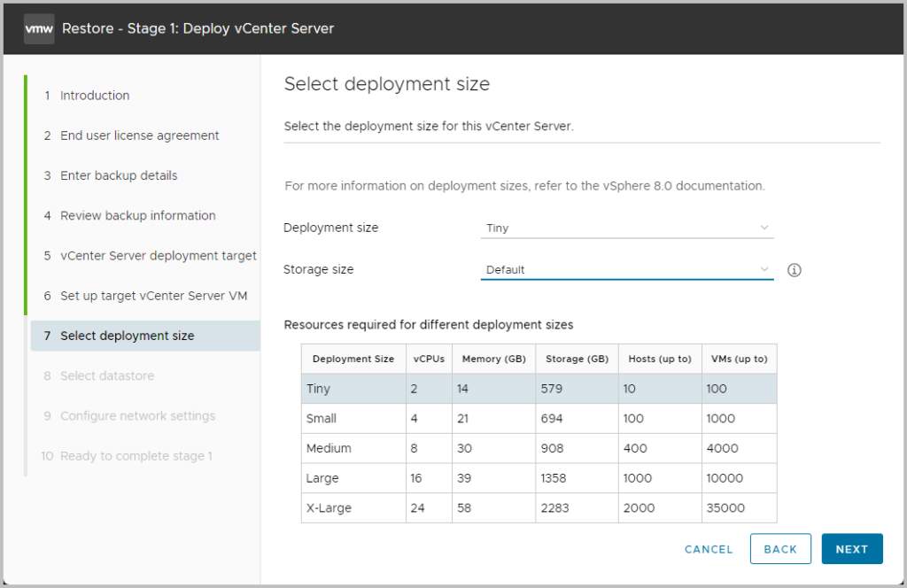Click the Next button
Screen dimensions: 907x588
(x=851, y=549)
